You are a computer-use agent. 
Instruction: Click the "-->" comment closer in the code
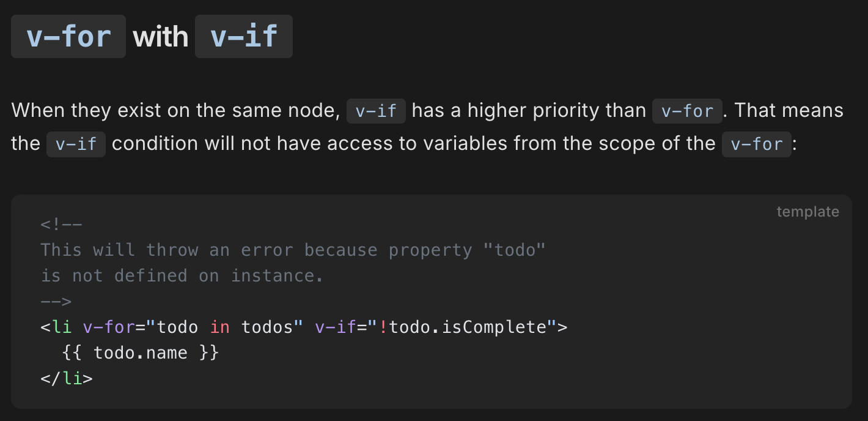coord(56,302)
